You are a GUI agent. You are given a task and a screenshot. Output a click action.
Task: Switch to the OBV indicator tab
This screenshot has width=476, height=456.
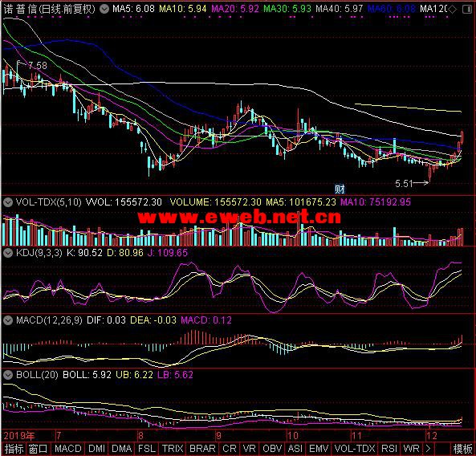272,449
